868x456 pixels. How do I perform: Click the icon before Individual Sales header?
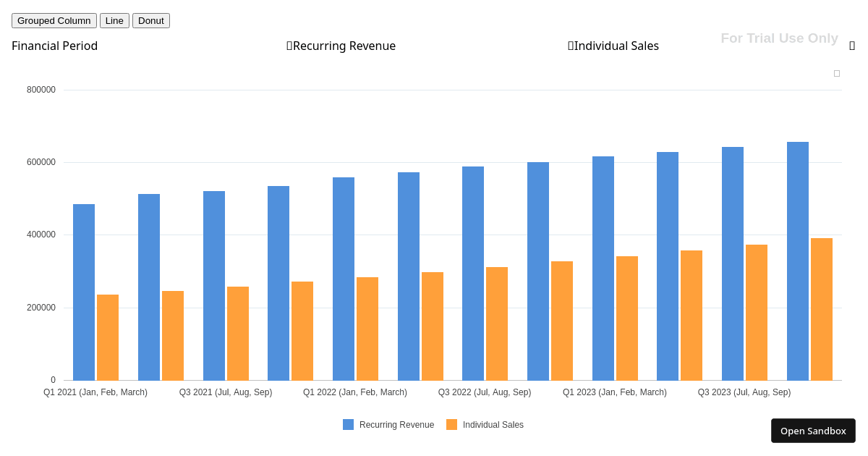coord(571,46)
